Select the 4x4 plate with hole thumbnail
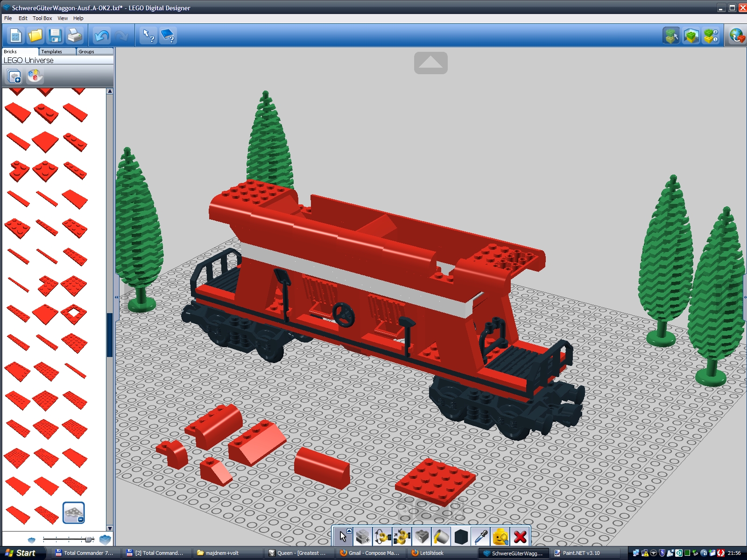747x560 pixels. click(x=74, y=314)
